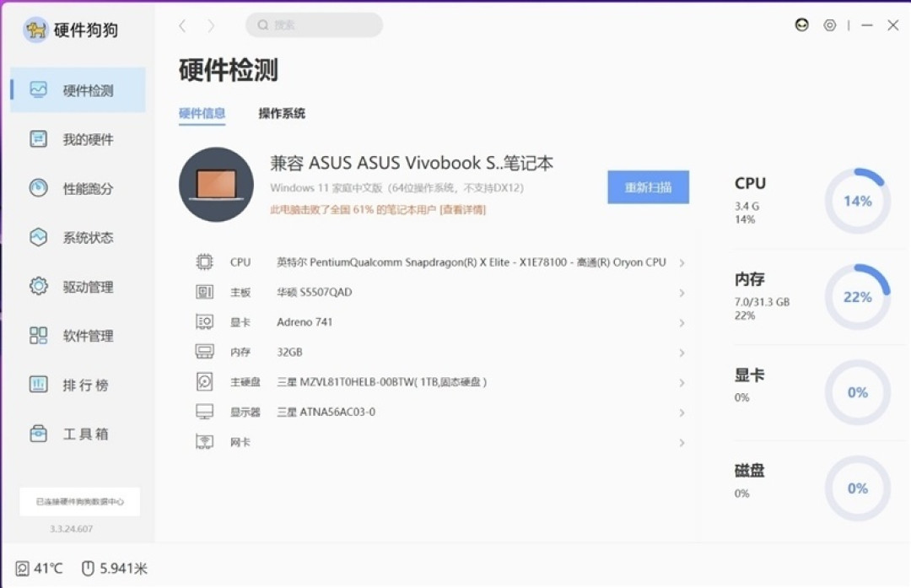911x588 pixels.
Task: Click the 显卡 0% usage ring
Action: pos(858,392)
